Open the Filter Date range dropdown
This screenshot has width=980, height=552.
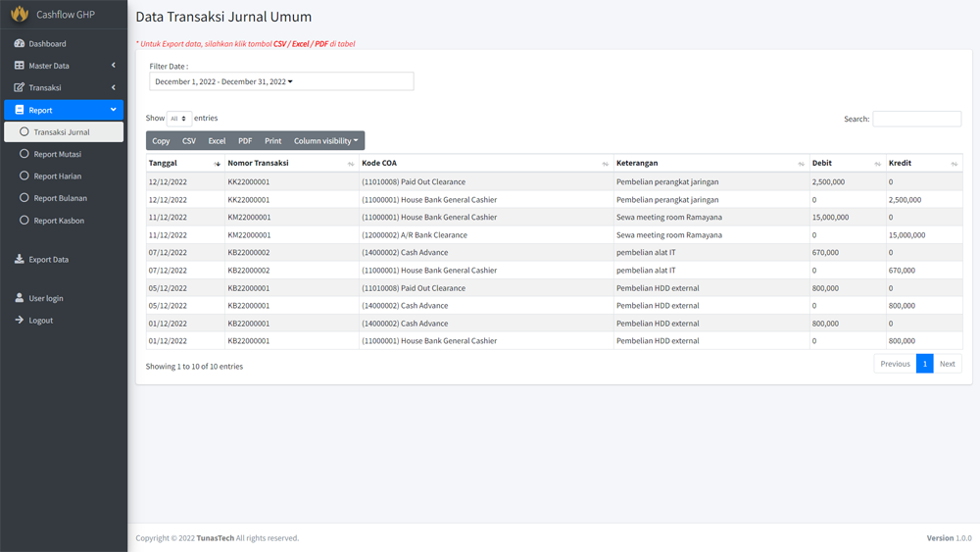pos(281,81)
